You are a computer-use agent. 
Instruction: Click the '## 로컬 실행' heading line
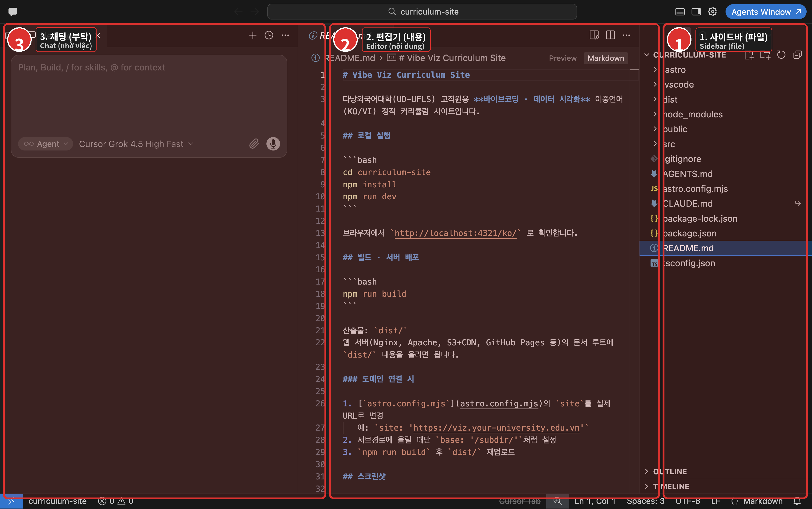pos(367,135)
